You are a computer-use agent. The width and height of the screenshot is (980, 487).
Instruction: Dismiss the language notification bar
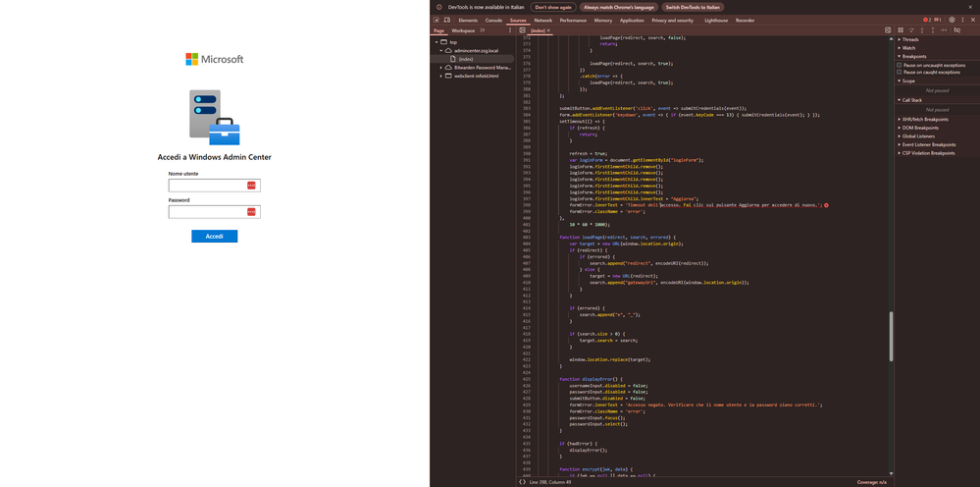pyautogui.click(x=970, y=7)
